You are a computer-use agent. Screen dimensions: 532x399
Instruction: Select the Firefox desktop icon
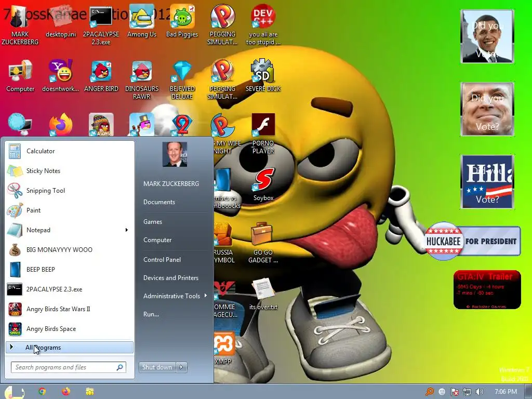(x=61, y=125)
